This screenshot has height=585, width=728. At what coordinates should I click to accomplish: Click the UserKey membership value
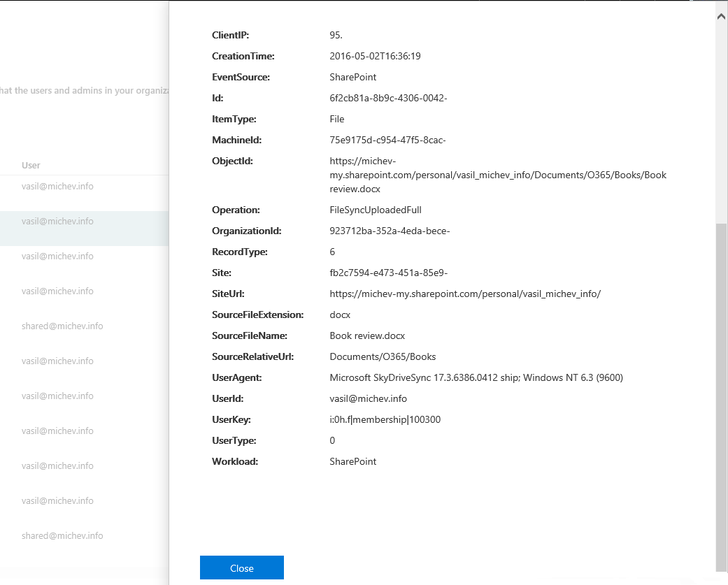(x=385, y=420)
